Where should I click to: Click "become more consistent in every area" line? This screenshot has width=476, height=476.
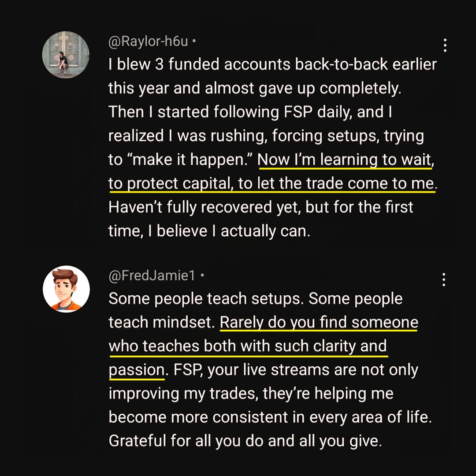coord(270,417)
